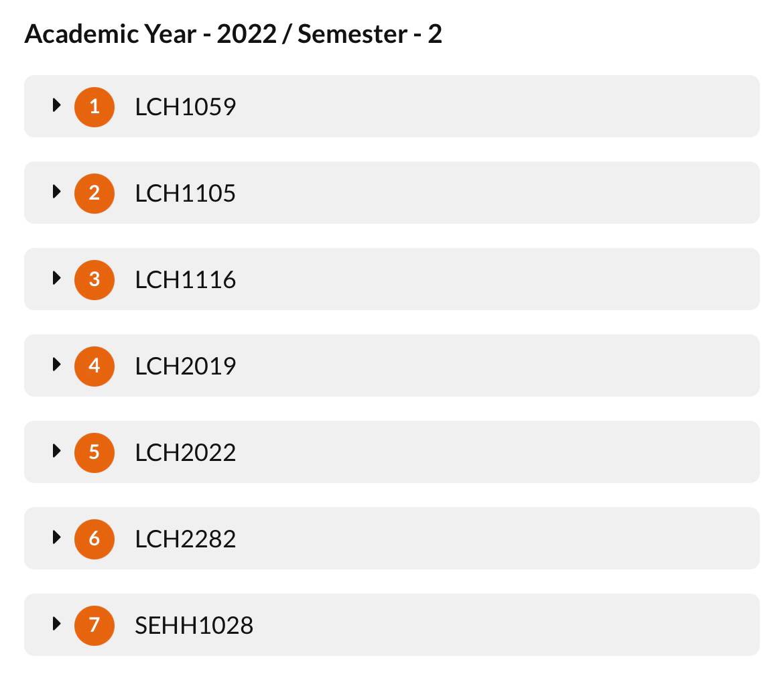Image resolution: width=784 pixels, height=674 pixels.
Task: Click the orange number 6 badge
Action: pos(94,539)
